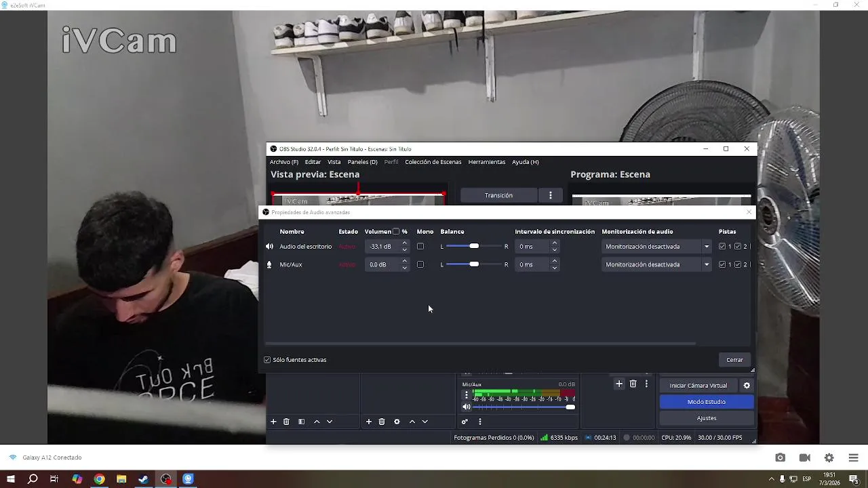Viewport: 868px width, 488px height.
Task: Toggle track 2 for Audio del escritorio
Action: 738,247
